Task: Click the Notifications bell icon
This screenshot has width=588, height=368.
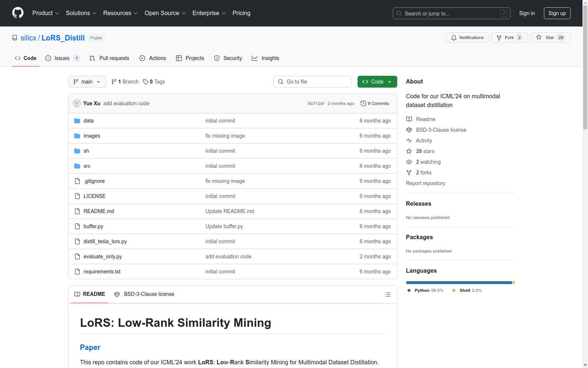Action: (x=454, y=38)
